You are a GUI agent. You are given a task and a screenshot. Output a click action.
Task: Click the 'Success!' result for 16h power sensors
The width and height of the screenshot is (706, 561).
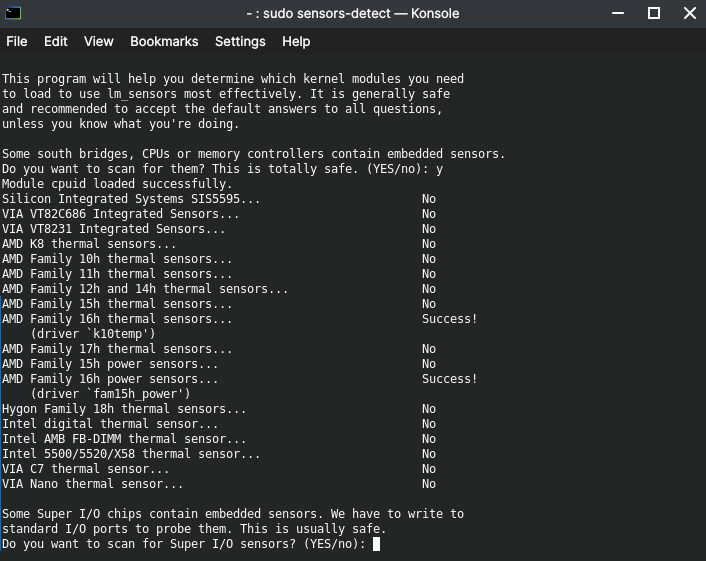[x=449, y=379]
